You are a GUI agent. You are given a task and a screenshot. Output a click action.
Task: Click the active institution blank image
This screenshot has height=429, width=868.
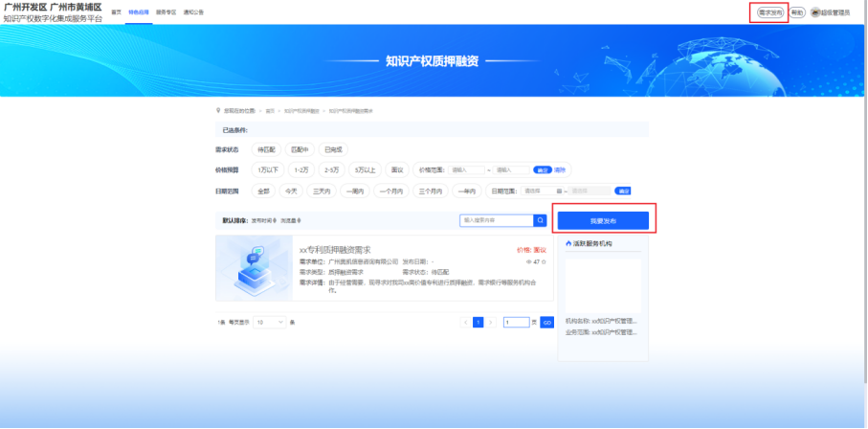click(x=603, y=285)
